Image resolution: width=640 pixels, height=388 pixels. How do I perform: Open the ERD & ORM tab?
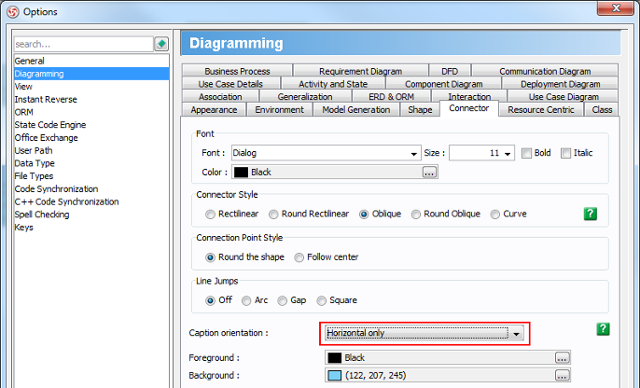[x=391, y=97]
